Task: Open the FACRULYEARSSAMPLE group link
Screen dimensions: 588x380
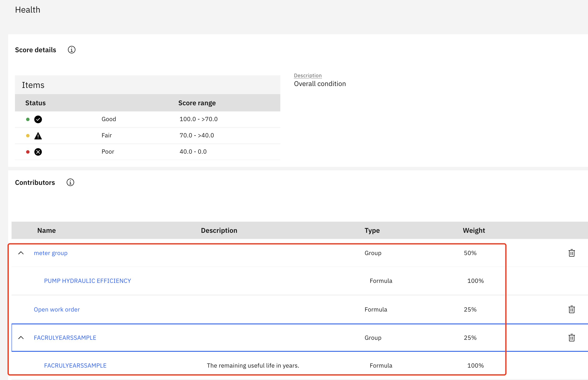Action: coord(65,338)
